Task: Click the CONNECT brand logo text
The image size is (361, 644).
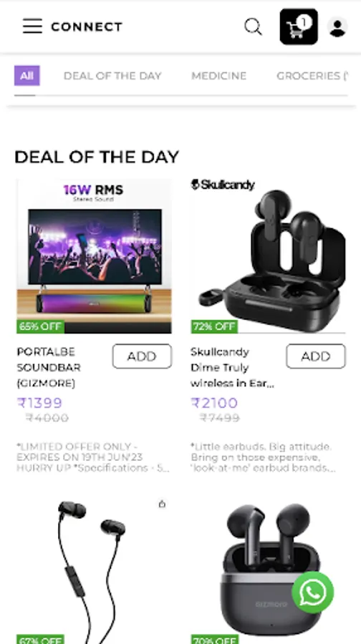Action: tap(87, 27)
